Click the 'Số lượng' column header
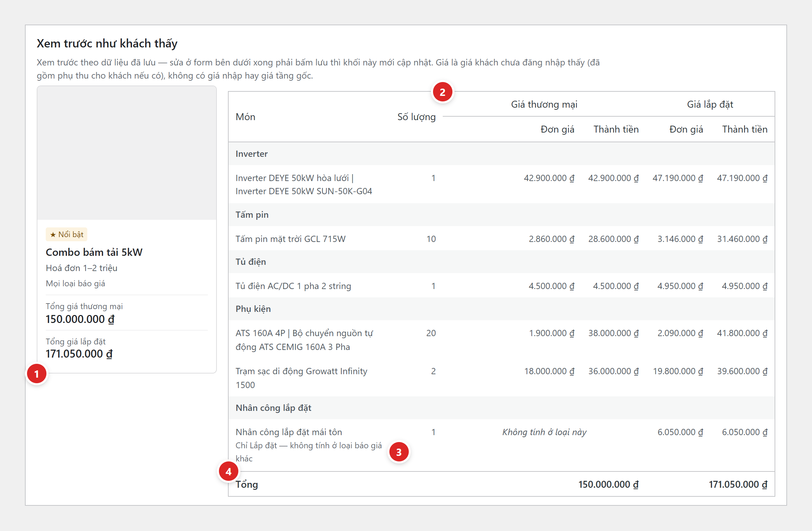Screen dimensions: 812x531 point(416,117)
